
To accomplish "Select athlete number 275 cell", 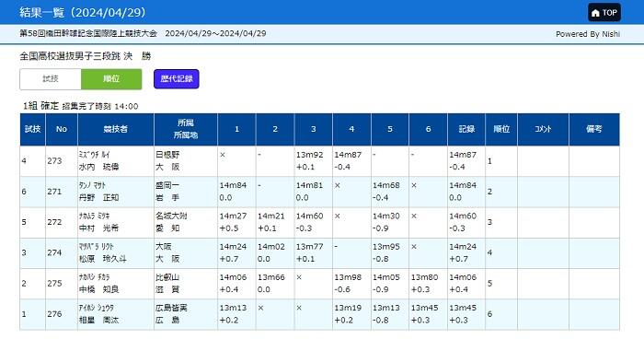I will point(62,284).
